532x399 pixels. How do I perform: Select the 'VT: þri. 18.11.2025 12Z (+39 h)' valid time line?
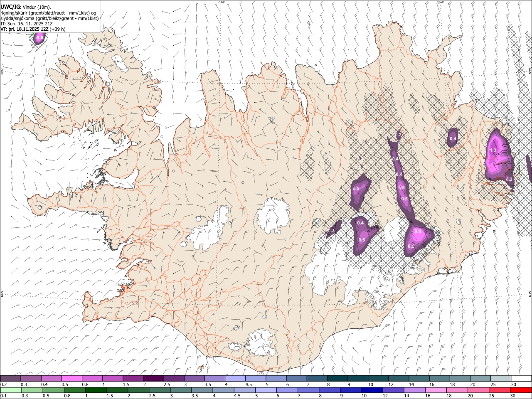pos(33,29)
